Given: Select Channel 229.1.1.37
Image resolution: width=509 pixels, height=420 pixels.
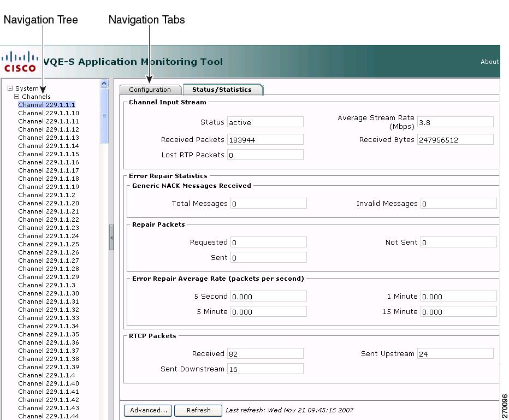Looking at the screenshot, I should coord(49,351).
